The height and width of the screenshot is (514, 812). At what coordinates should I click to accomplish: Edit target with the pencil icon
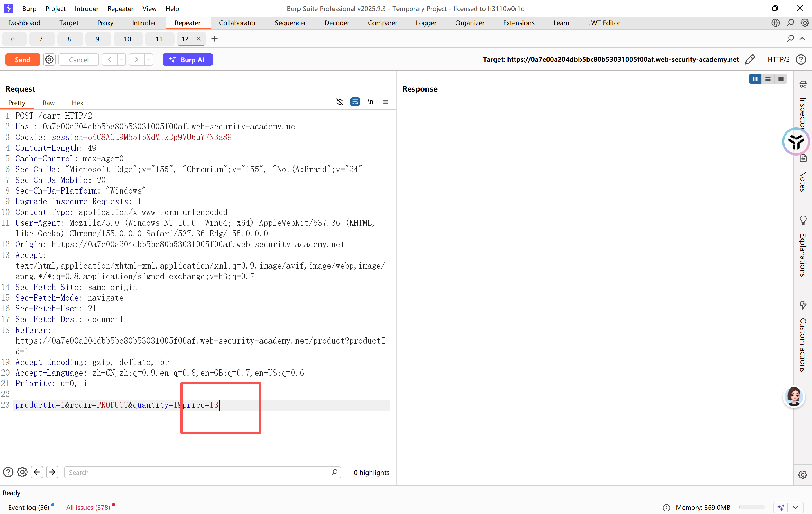pos(750,60)
